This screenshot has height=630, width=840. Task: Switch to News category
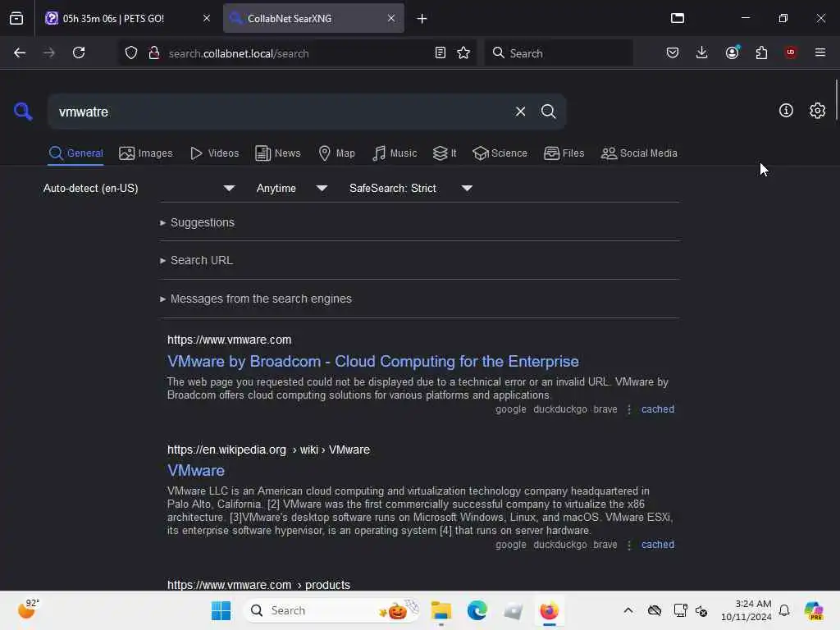click(x=277, y=153)
